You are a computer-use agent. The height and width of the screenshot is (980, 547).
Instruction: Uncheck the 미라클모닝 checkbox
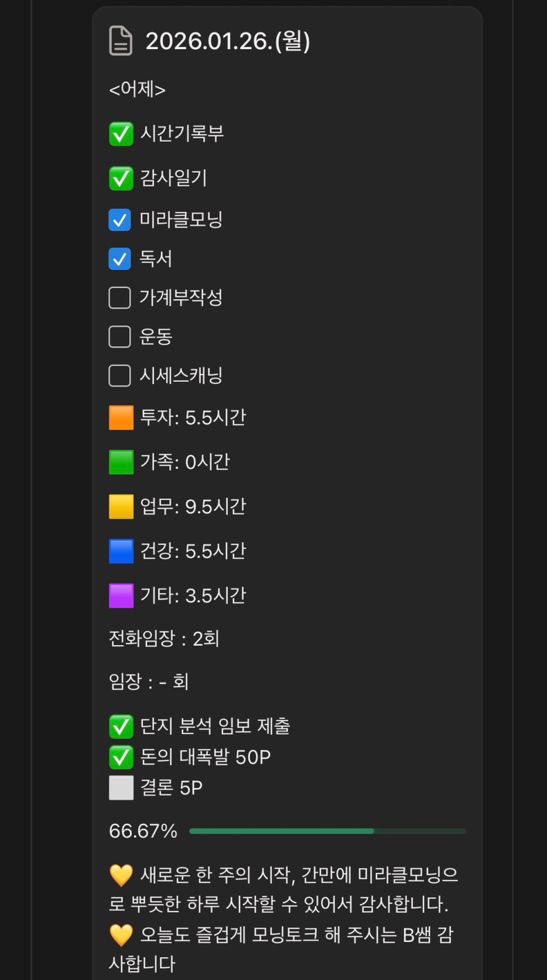119,220
